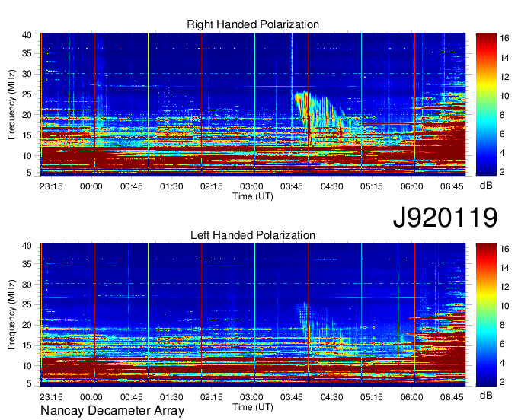Click the 06:00 time tick of the Left Handed plot
The width and height of the screenshot is (518, 420).
tap(411, 397)
